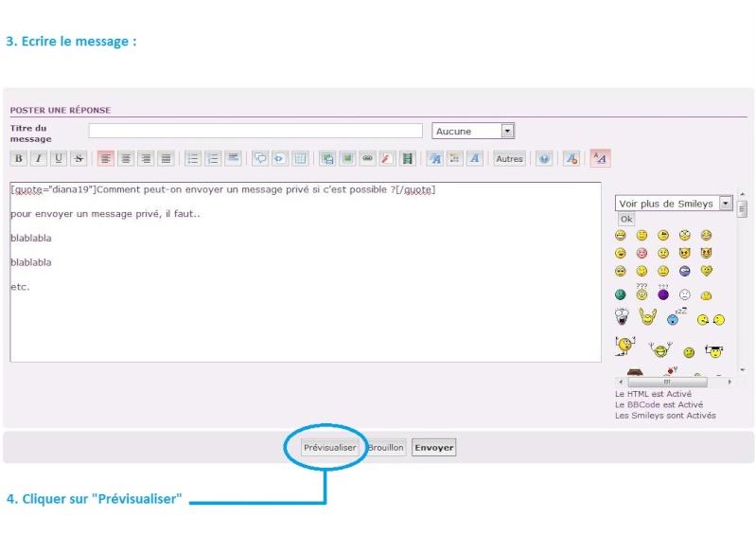The width and height of the screenshot is (756, 535).
Task: Toggle bold formatting with the B icon
Action: tap(18, 158)
